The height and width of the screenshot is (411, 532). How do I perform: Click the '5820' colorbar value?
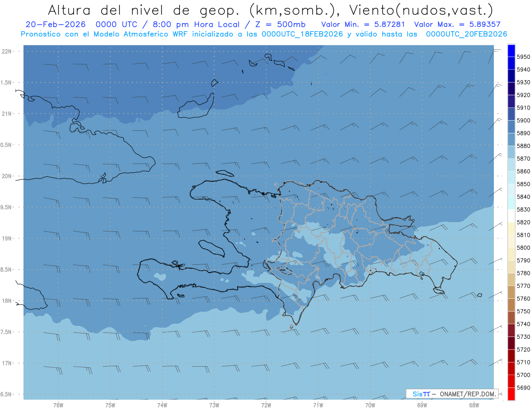point(524,222)
